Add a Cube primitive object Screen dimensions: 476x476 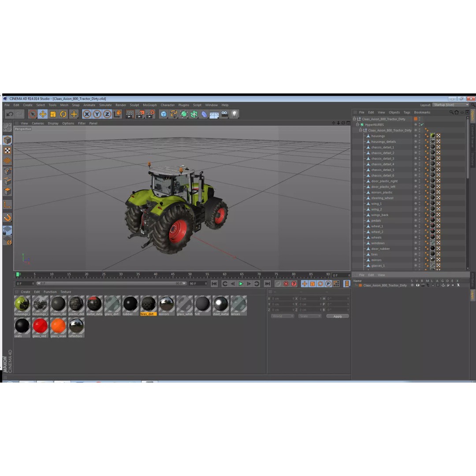point(164,114)
